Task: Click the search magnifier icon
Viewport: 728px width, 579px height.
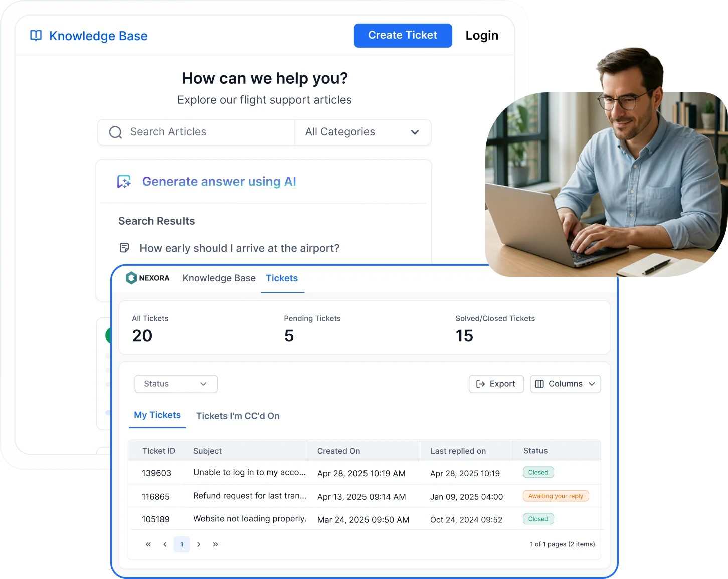Action: [x=115, y=132]
